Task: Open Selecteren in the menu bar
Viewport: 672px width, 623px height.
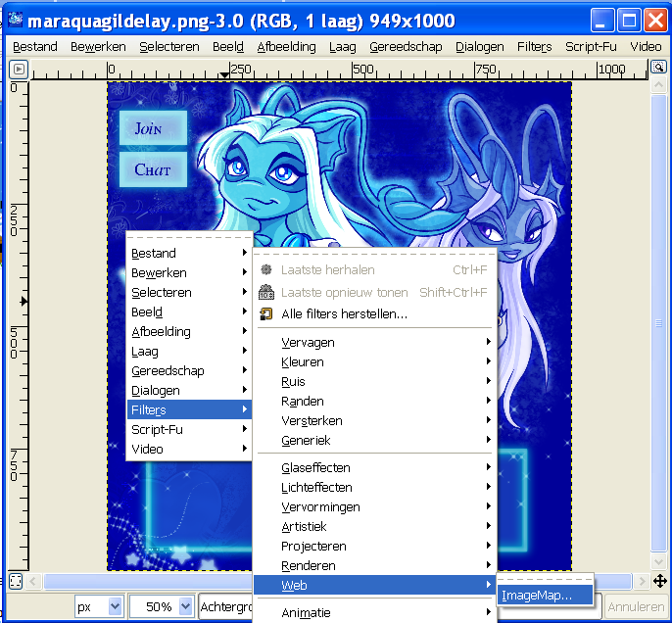Action: [169, 47]
